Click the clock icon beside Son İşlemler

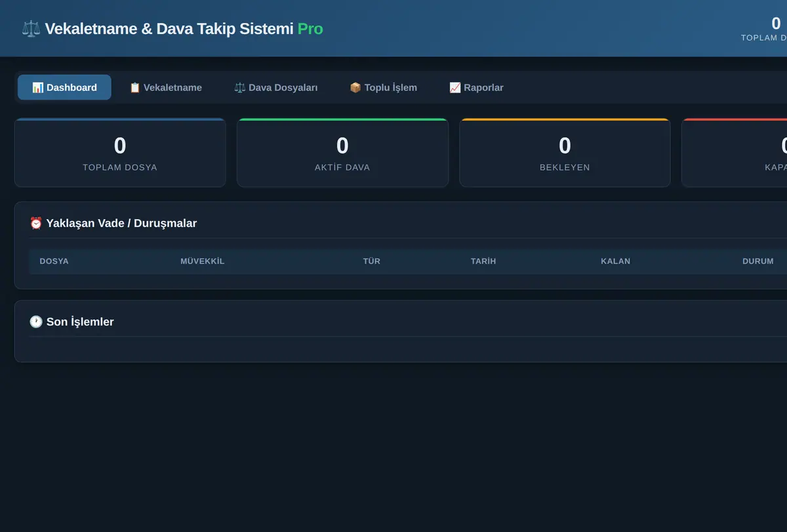[x=36, y=321]
